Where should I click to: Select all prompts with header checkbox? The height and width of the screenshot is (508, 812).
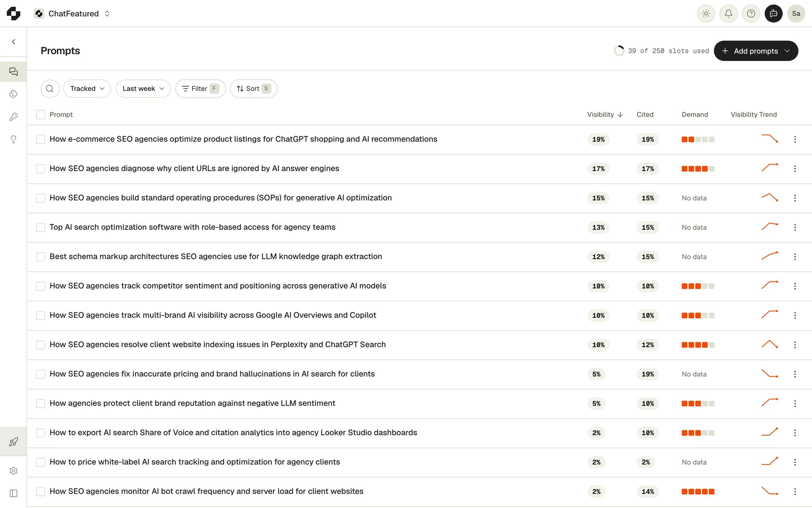(41, 114)
